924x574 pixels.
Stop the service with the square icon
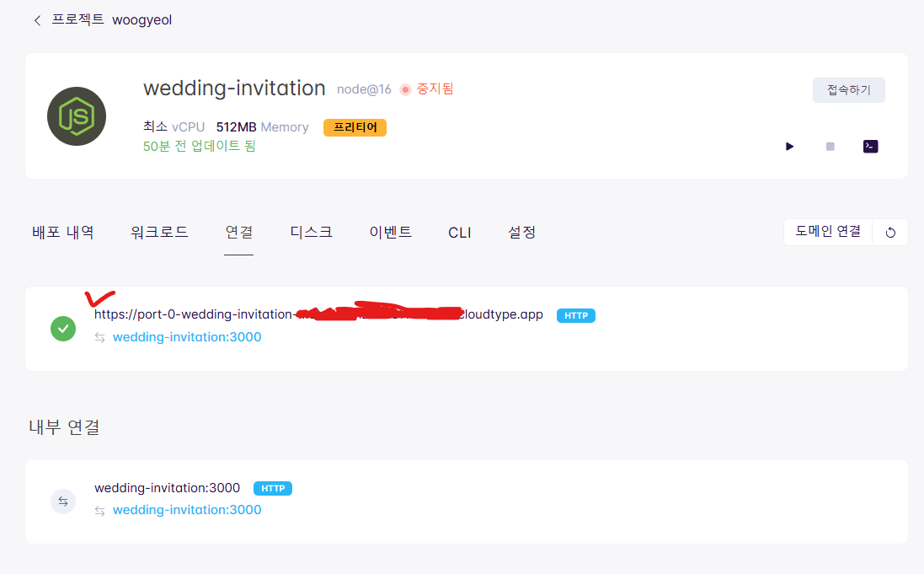(830, 147)
